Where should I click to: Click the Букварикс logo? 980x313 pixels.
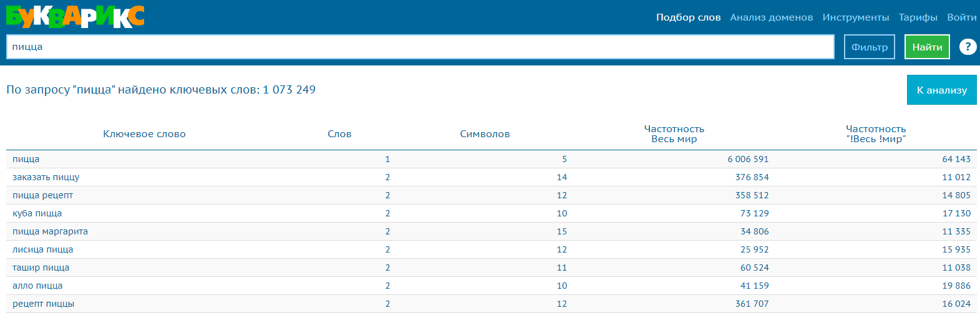[75, 17]
